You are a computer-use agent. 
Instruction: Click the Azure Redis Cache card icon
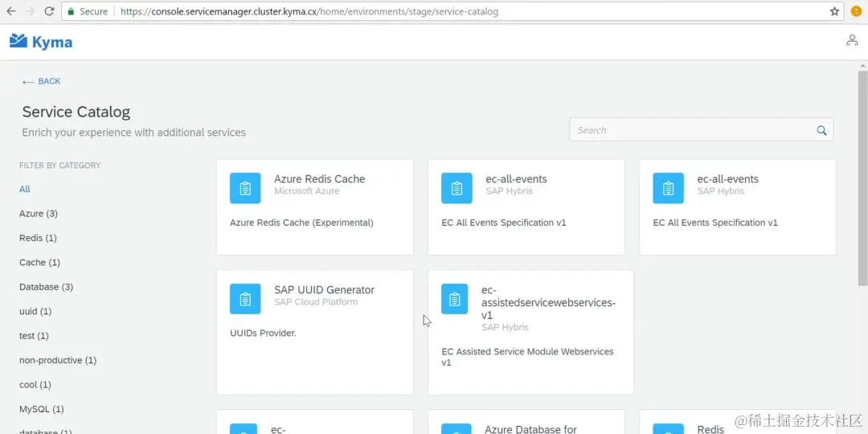pos(245,188)
